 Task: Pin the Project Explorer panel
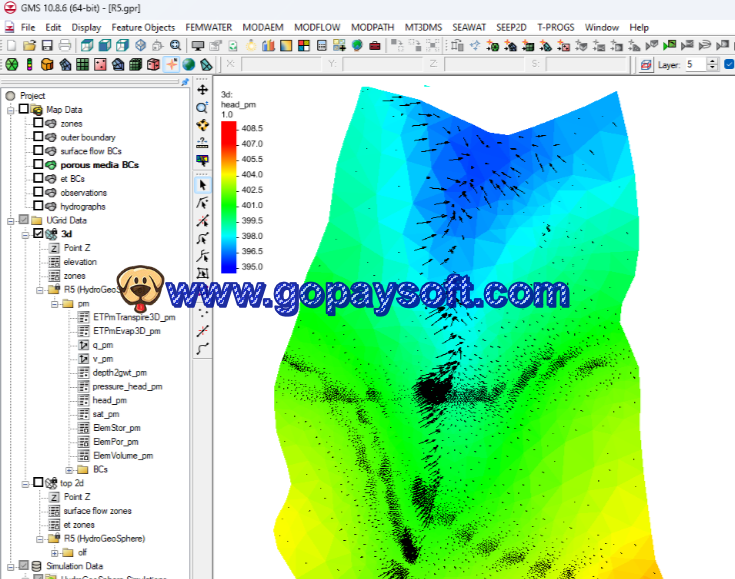pos(185,82)
